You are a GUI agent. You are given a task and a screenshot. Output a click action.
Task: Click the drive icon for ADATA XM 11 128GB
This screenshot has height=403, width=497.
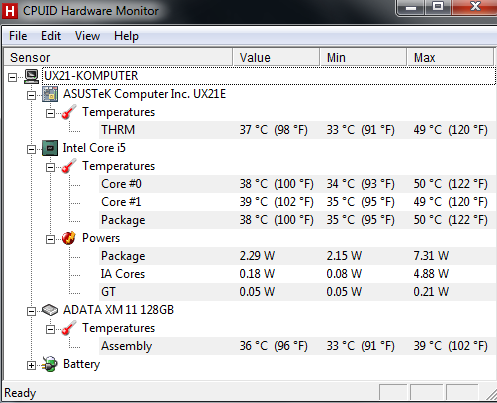pos(50,310)
